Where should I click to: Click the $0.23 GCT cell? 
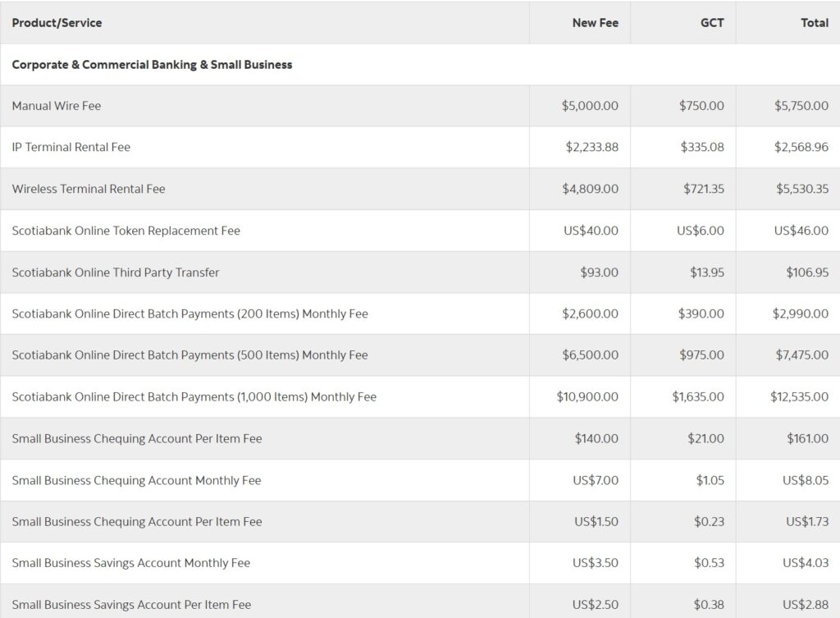coord(709,521)
